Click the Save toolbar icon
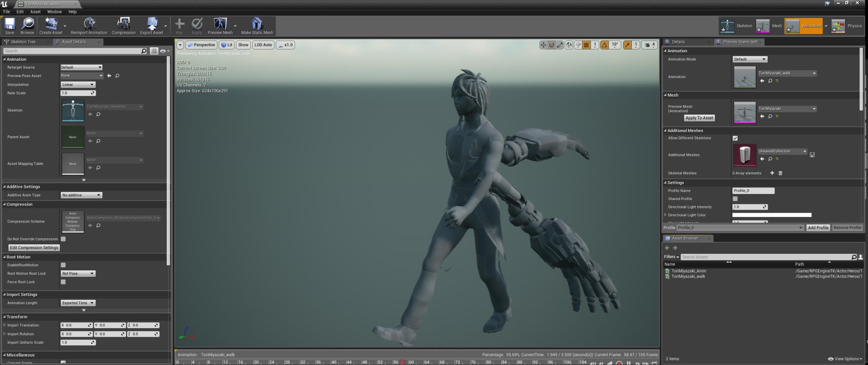The width and height of the screenshot is (868, 365). (10, 26)
